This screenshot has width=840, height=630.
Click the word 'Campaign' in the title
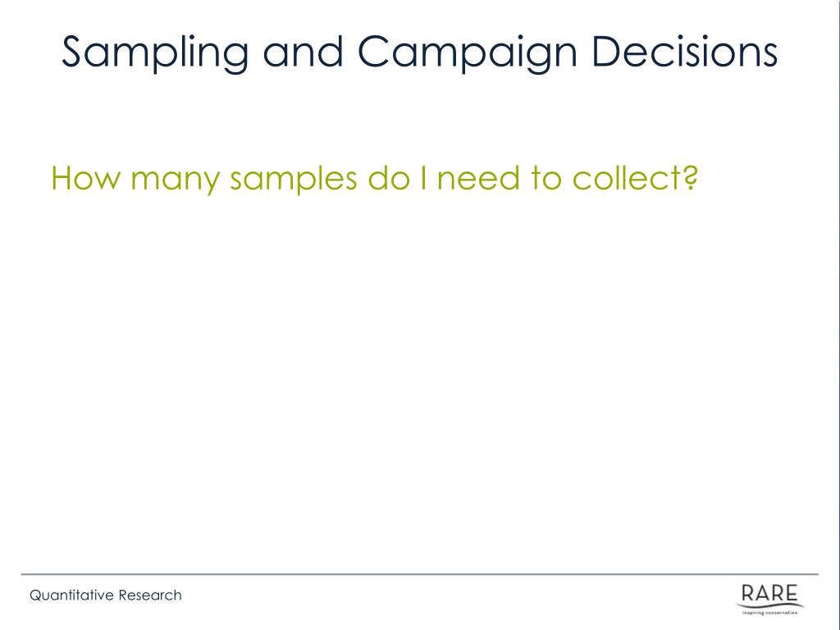click(x=467, y=52)
